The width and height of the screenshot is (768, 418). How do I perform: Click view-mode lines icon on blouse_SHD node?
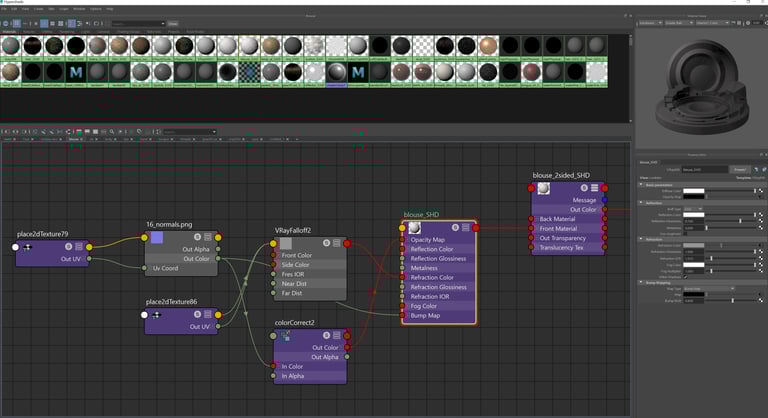tap(465, 227)
